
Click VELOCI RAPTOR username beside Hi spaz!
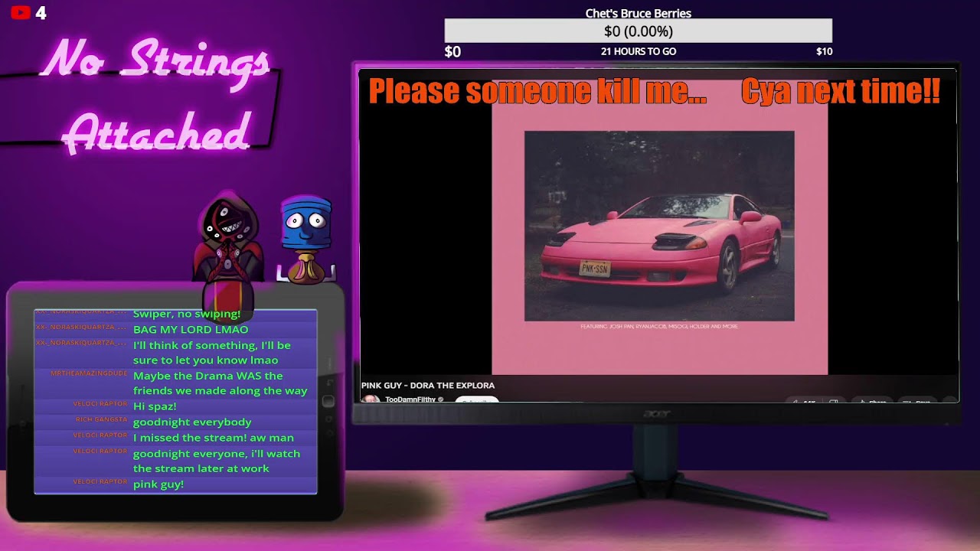click(x=100, y=403)
